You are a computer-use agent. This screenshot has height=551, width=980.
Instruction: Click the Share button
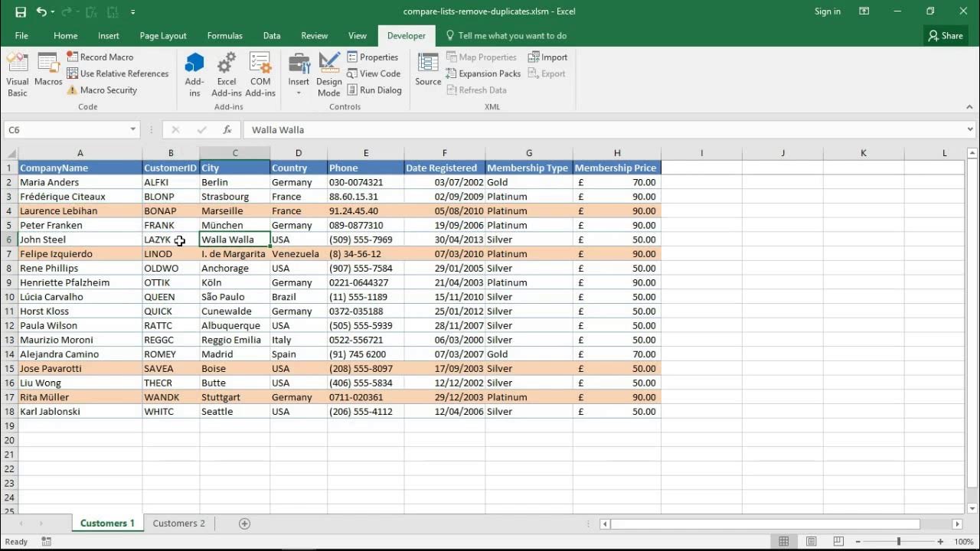point(946,36)
